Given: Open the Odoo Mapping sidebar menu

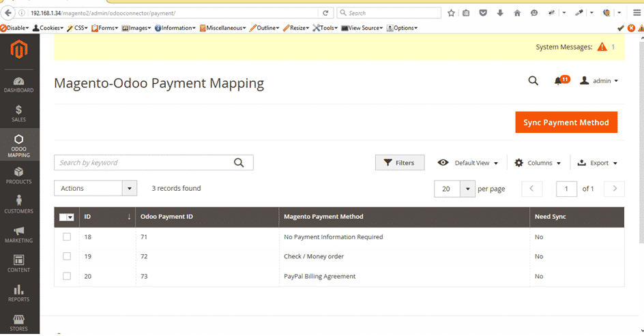Looking at the screenshot, I should pos(19,145).
